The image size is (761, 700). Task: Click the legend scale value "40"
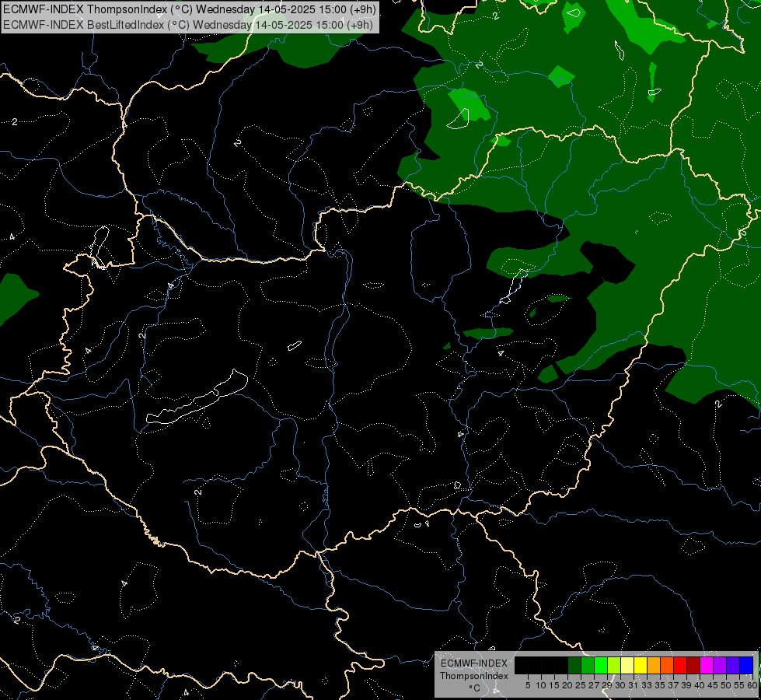tap(700, 685)
